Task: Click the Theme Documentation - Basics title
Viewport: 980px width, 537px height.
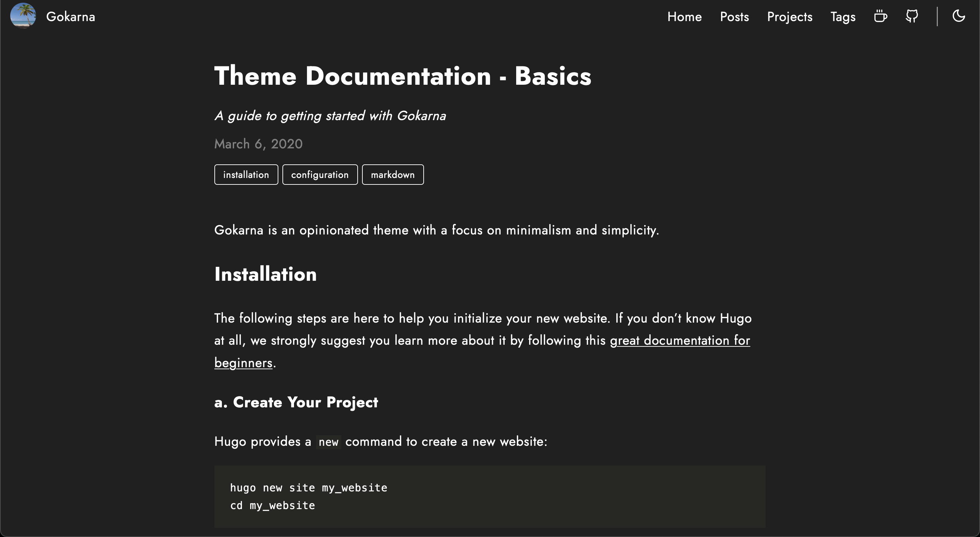Action: [403, 76]
